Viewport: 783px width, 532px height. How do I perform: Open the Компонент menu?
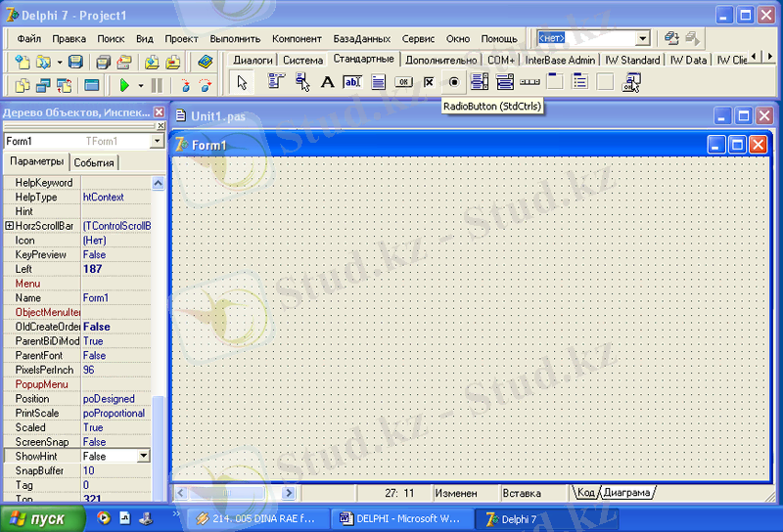(x=297, y=39)
